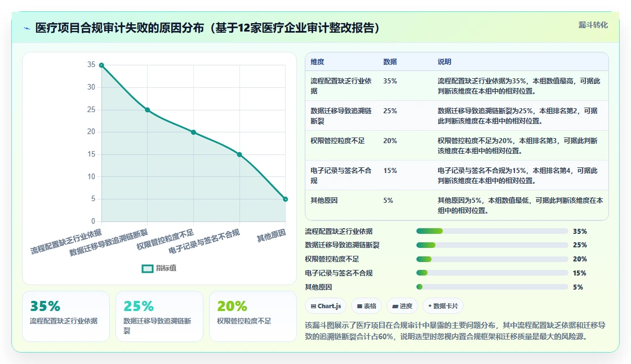
Task: Click description text for 权限管控粒度不足 row
Action: coord(517,145)
